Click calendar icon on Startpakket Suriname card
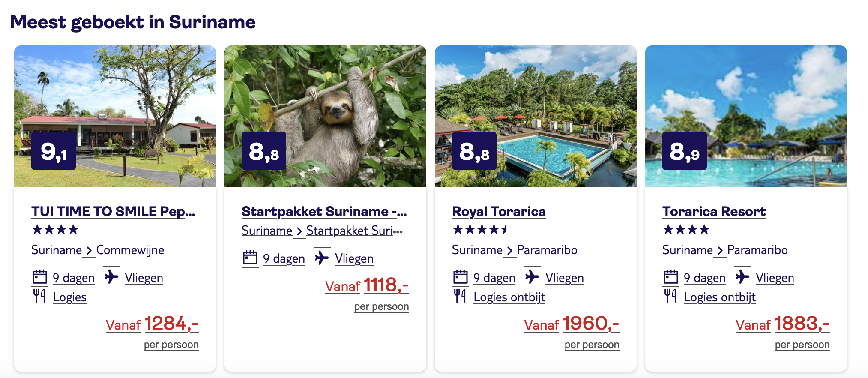This screenshot has width=868, height=378. point(250,258)
